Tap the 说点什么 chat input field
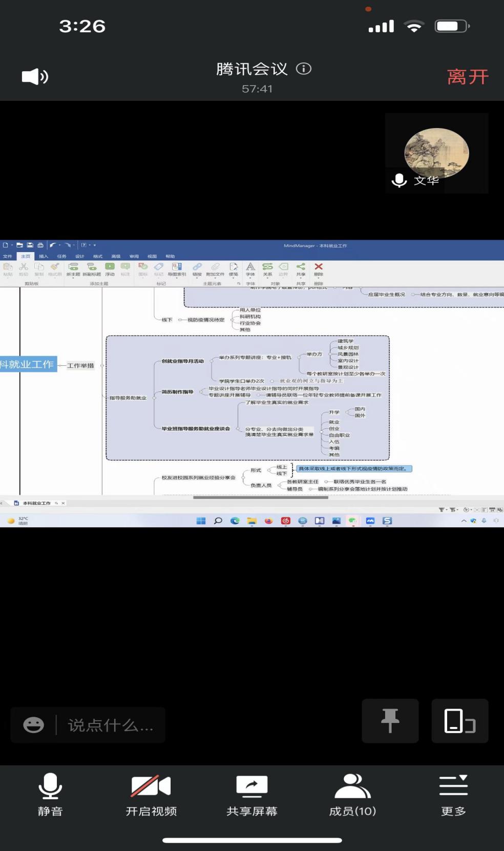The height and width of the screenshot is (851, 504). click(110, 725)
